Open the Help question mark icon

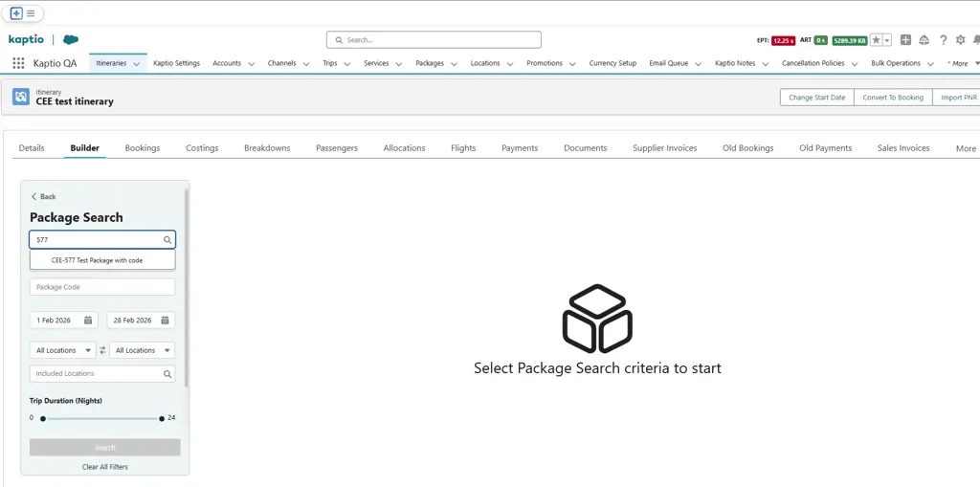[x=943, y=40]
